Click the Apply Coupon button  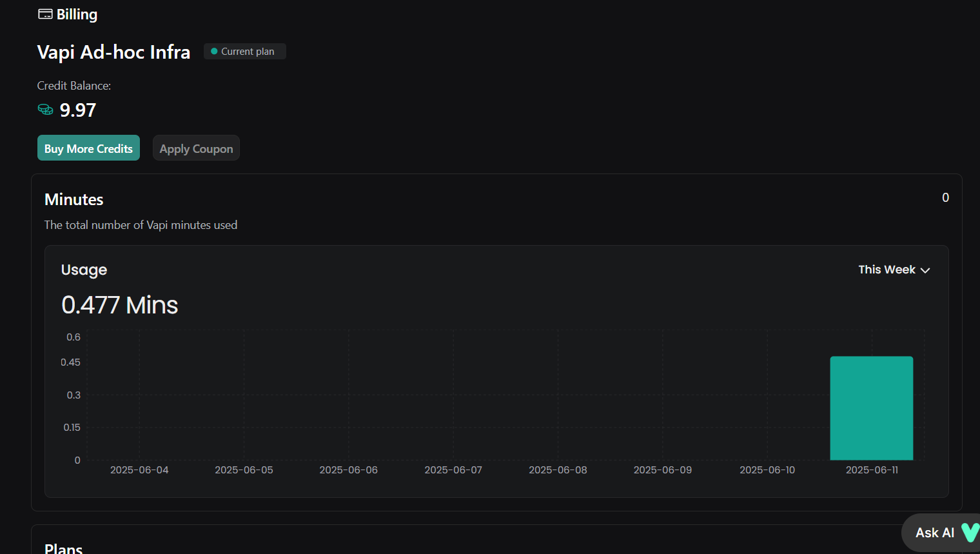coord(196,148)
